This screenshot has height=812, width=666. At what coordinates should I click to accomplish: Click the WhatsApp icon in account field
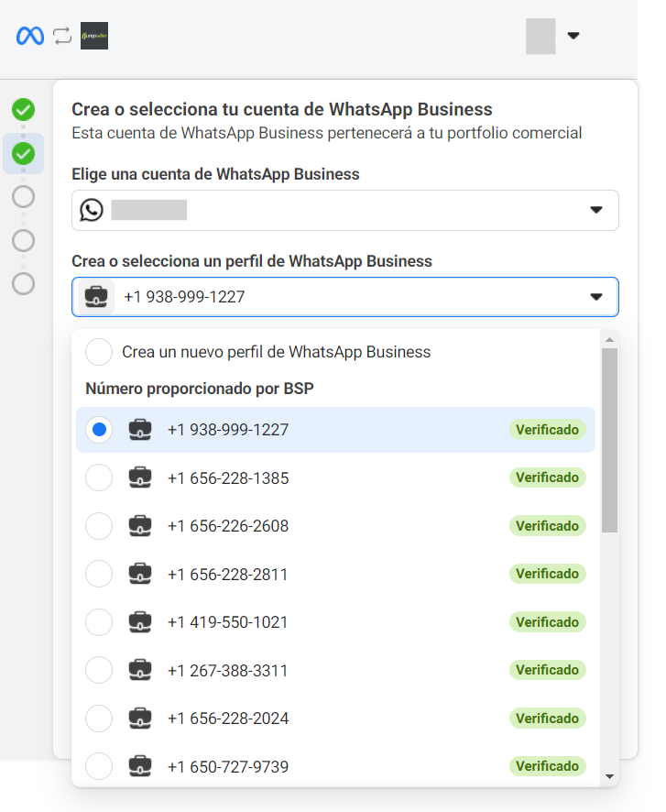tap(92, 211)
